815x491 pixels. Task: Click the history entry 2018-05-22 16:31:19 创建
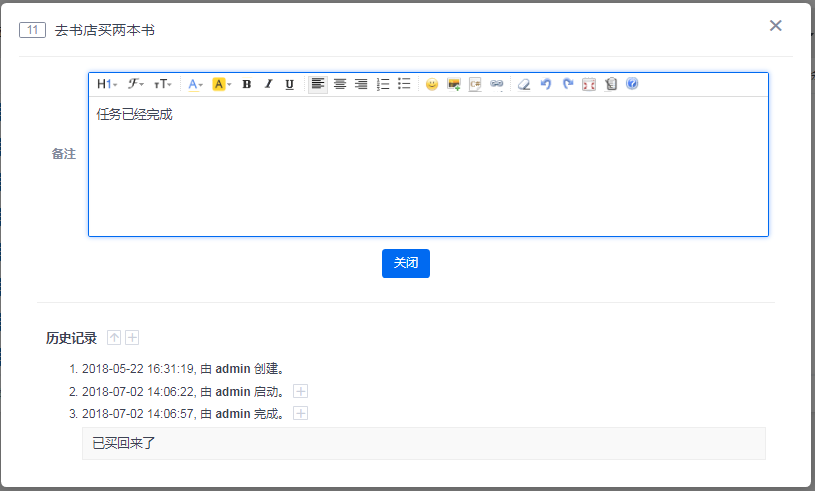tap(183, 369)
